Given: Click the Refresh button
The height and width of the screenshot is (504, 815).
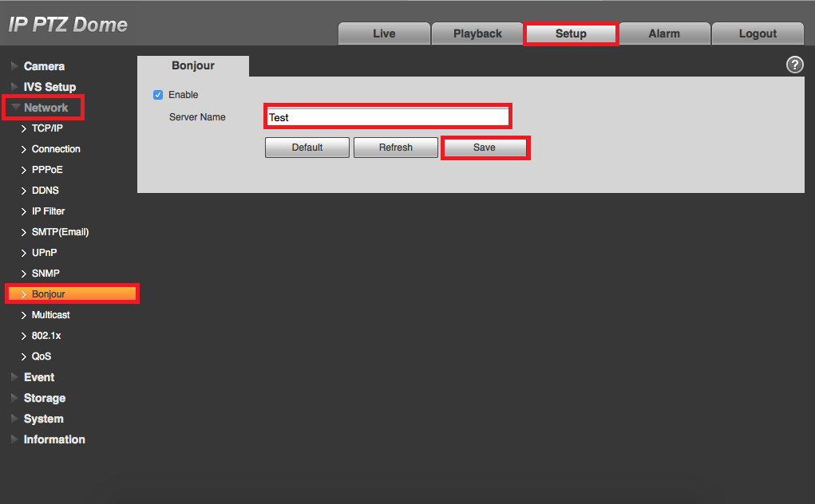Looking at the screenshot, I should (396, 148).
